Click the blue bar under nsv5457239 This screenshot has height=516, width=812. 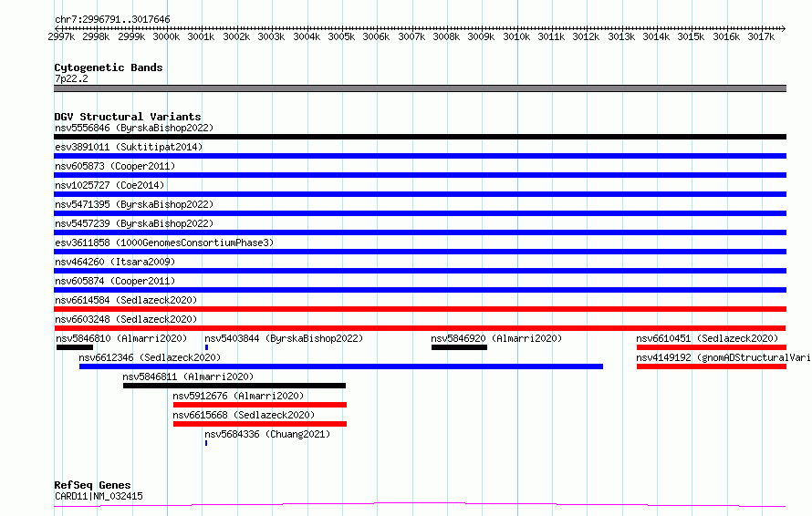(420, 232)
